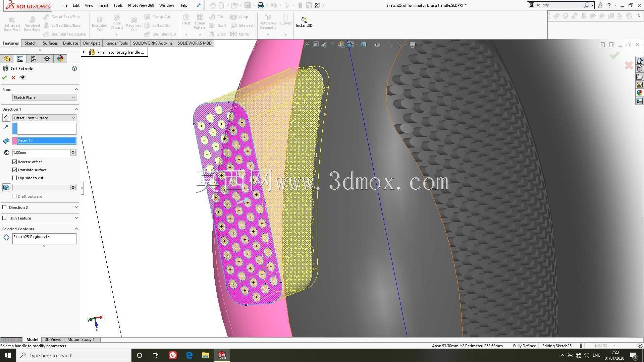Screen dimensions: 644x362
Task: Toggle the detailed preview eye icon
Action: (22, 77)
